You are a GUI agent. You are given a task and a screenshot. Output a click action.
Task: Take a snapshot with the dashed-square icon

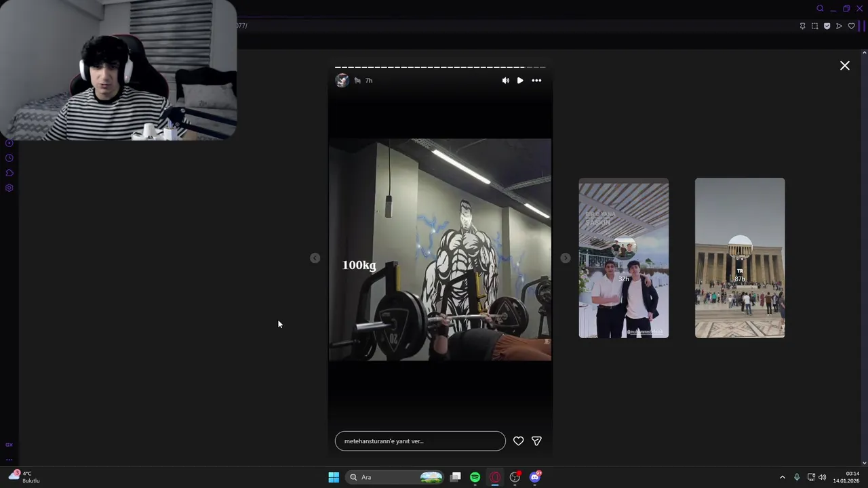click(x=815, y=26)
